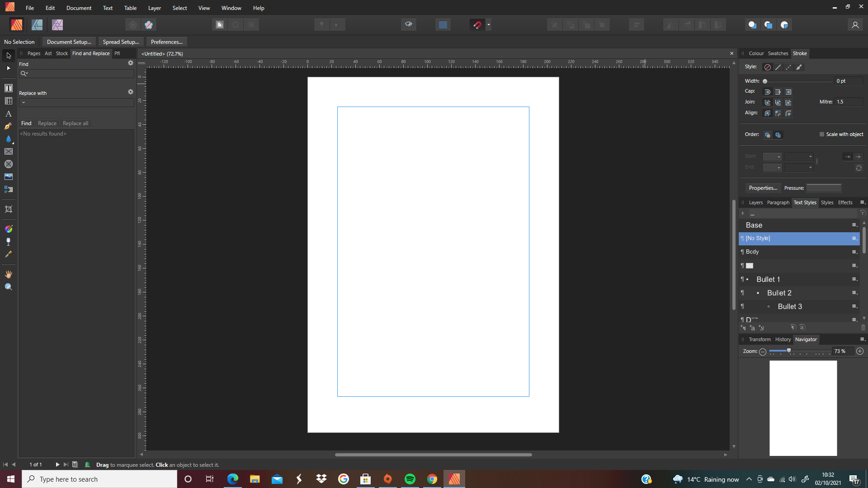Viewport: 868px width, 488px height.
Task: Select the Frame Text tool
Action: 8,88
